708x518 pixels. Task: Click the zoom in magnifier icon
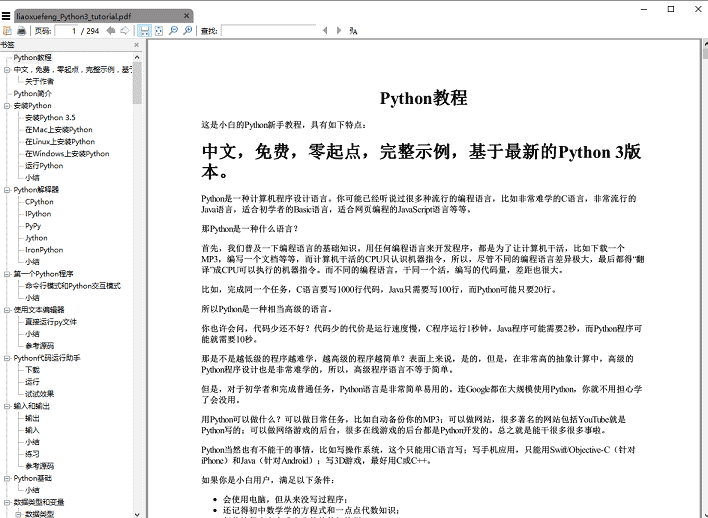(187, 31)
